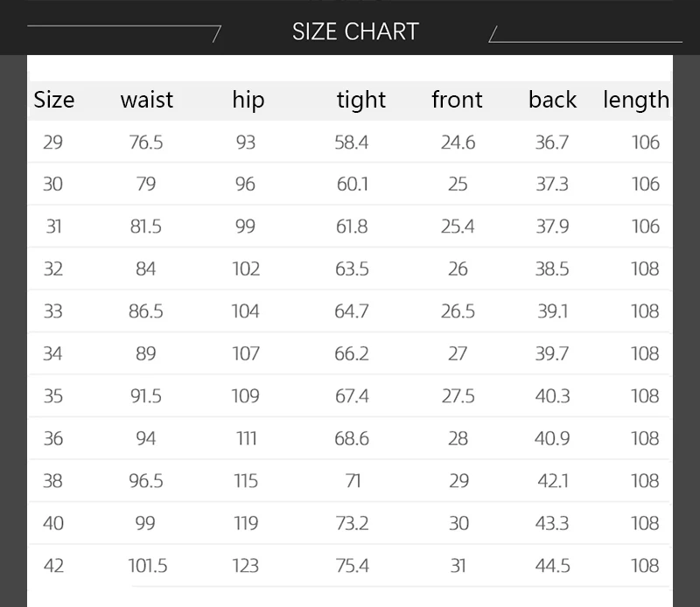
Task: Select size 29 row label
Action: 52,143
